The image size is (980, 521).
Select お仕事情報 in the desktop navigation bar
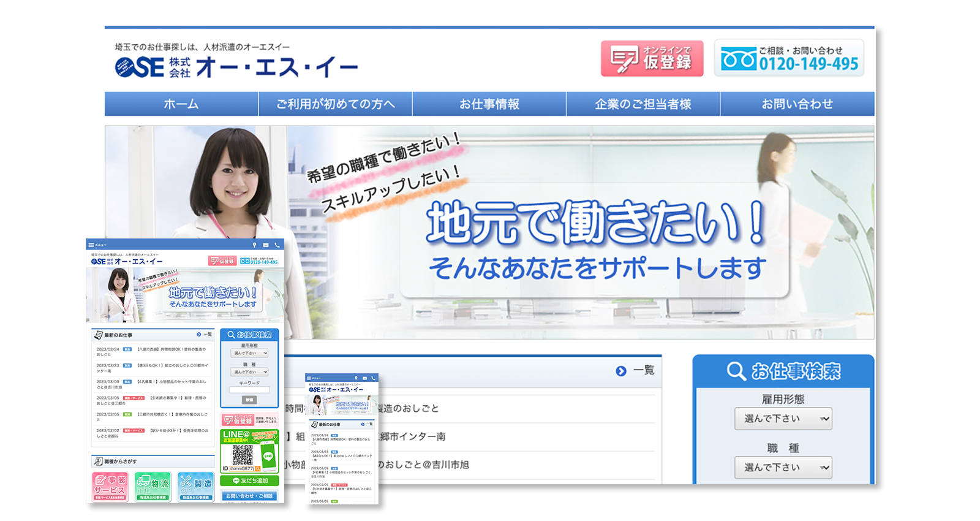point(489,104)
